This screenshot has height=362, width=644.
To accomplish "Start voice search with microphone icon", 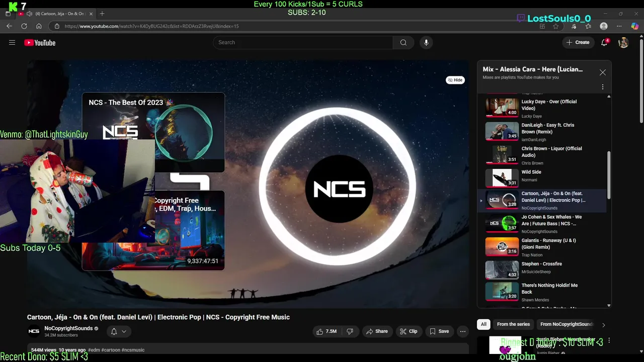I will 426,43.
